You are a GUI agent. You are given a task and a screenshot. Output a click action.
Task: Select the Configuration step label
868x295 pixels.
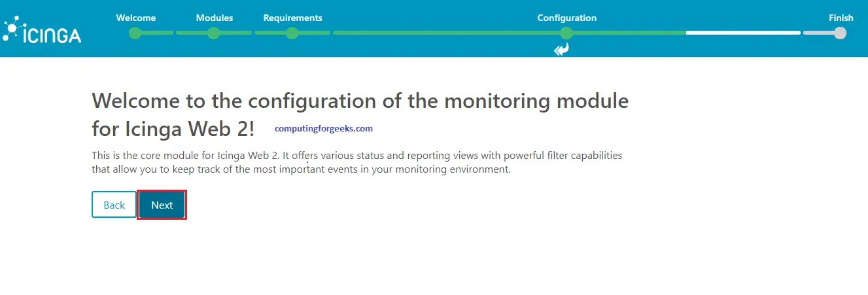[566, 18]
